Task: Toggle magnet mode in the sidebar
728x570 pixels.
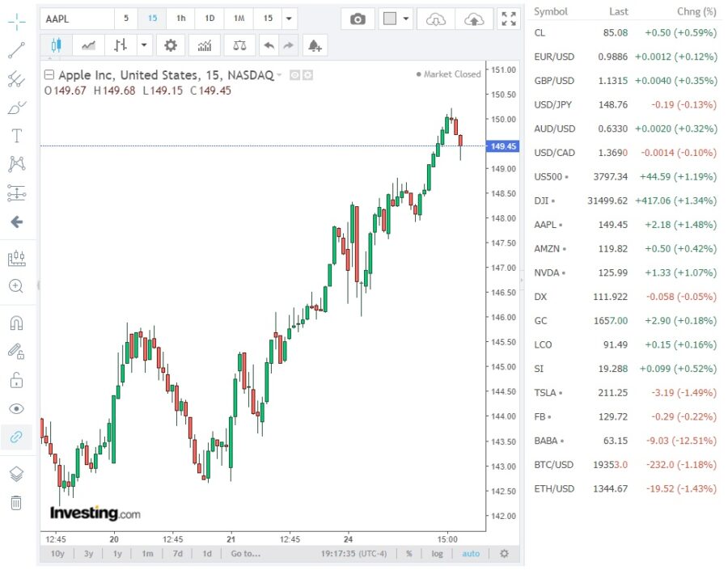Action: (x=16, y=322)
